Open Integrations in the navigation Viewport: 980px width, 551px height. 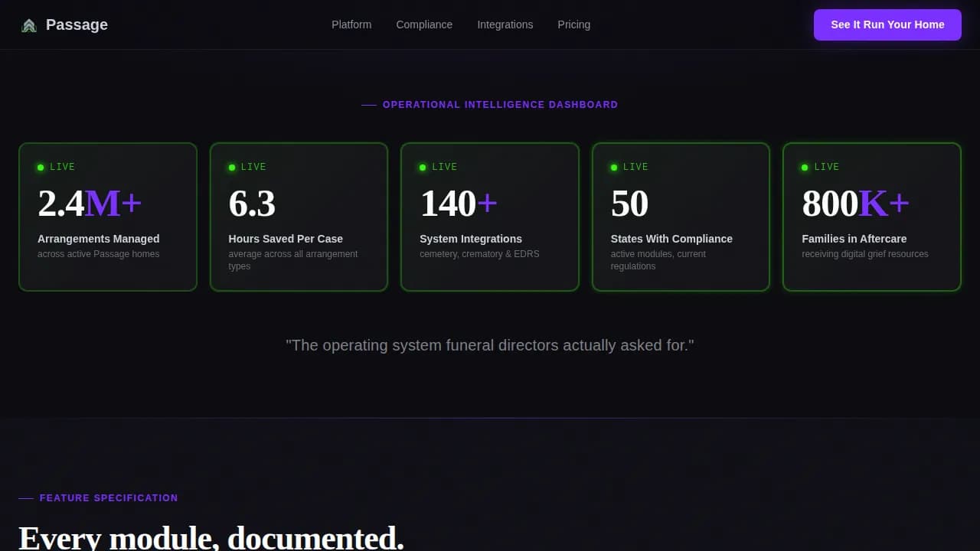[505, 24]
